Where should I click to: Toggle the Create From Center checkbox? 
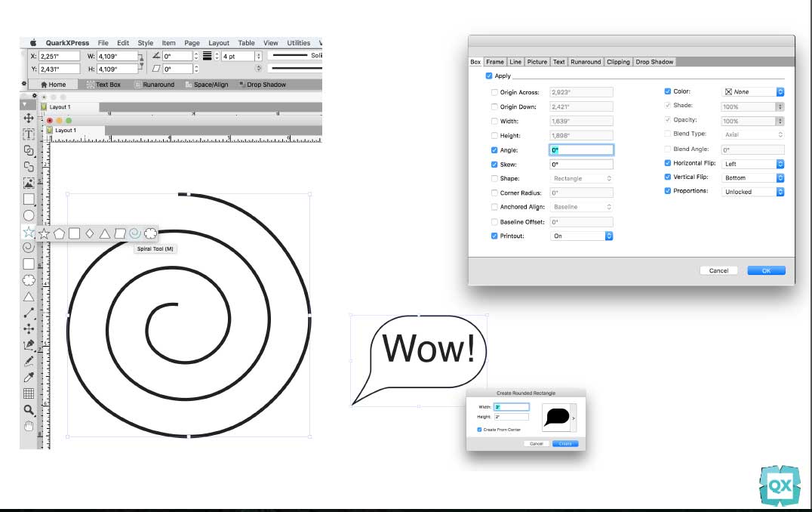[479, 430]
